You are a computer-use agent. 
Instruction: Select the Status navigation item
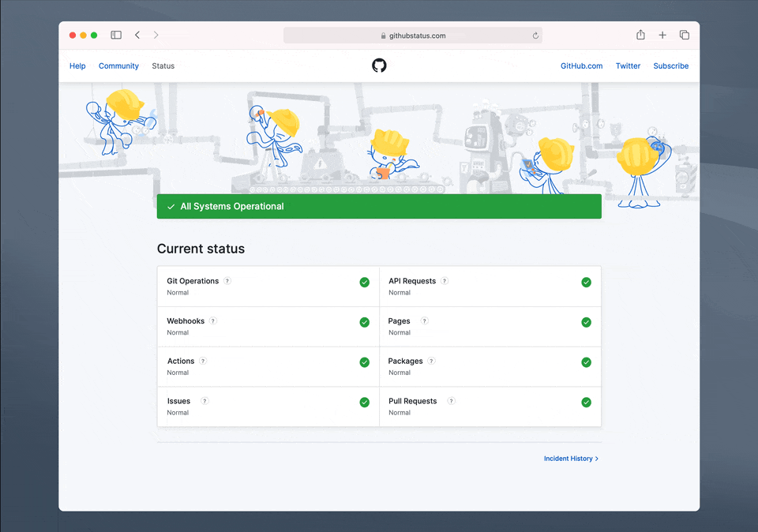tap(163, 66)
